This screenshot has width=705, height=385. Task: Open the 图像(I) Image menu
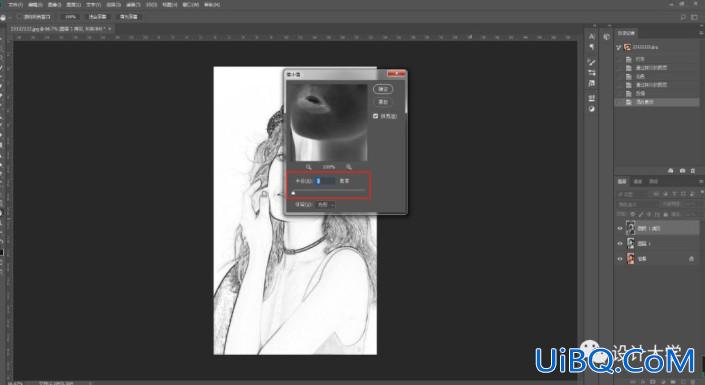[x=54, y=5]
